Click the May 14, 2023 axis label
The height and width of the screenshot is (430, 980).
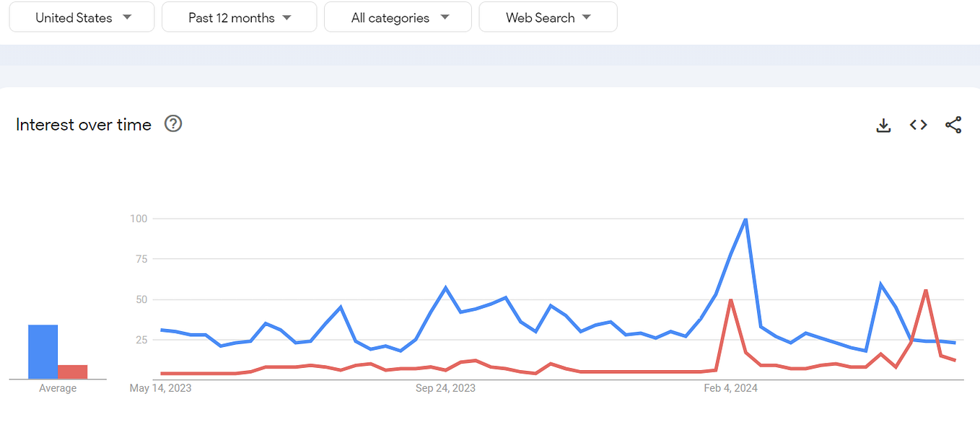(160, 388)
